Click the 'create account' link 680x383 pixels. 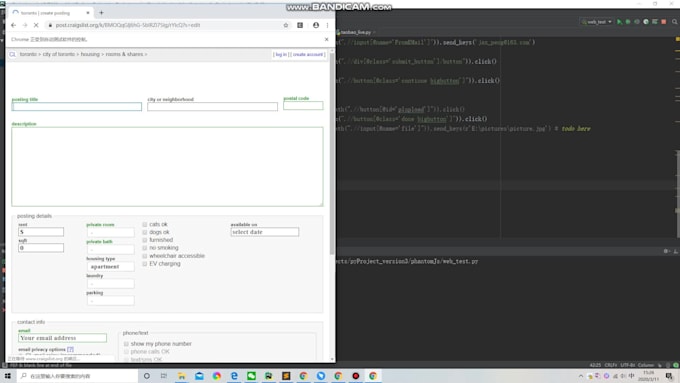click(308, 55)
